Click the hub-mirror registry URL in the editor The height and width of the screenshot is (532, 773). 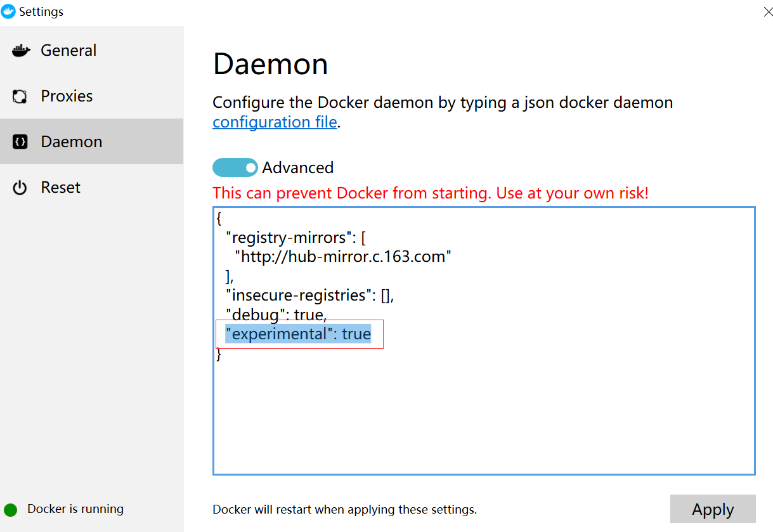point(342,256)
